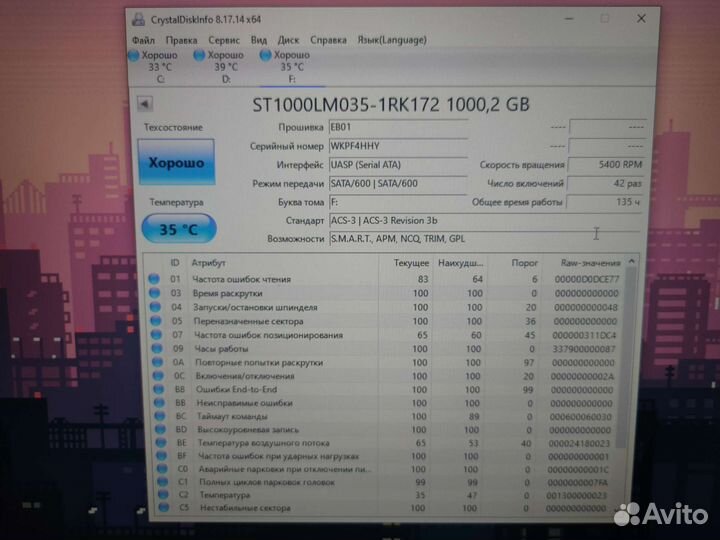
Task: Open the Справка menu
Action: pyautogui.click(x=328, y=40)
